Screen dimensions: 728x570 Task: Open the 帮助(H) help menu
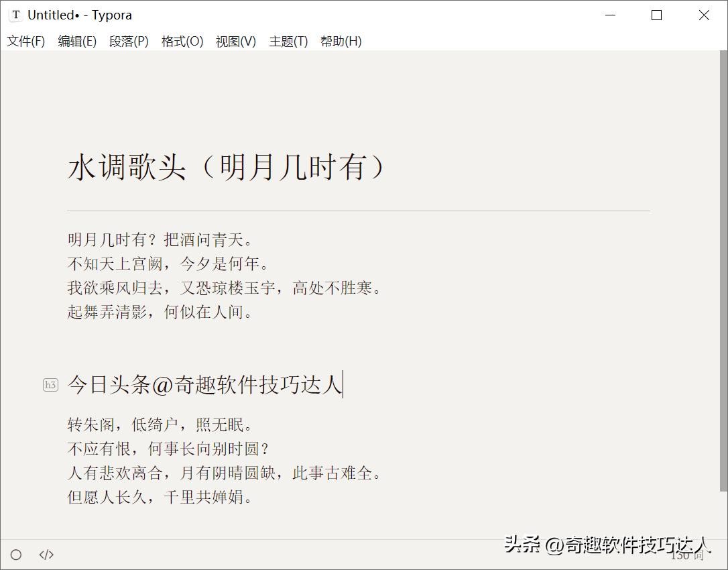coord(341,42)
